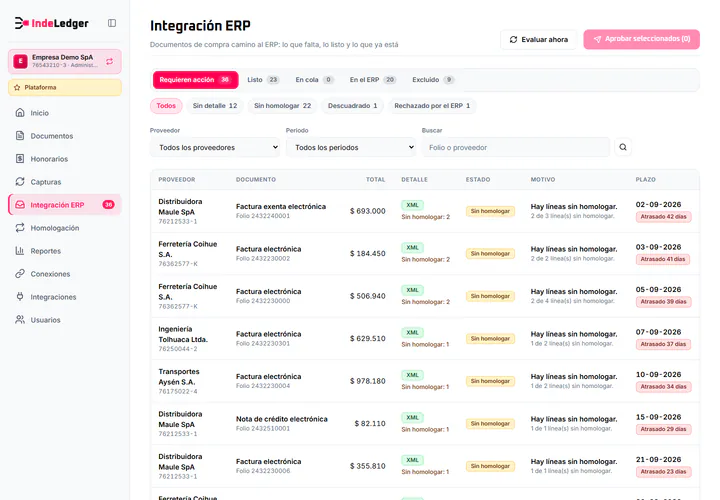
Task: Click the Documentos file icon
Action: 20,135
